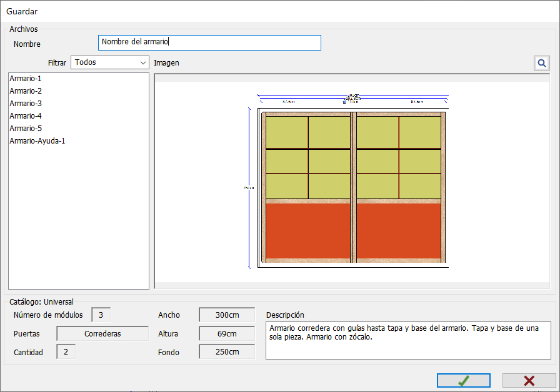This screenshot has height=392, width=560.
Task: Select Armario-2 from the file list
Action: pos(26,91)
